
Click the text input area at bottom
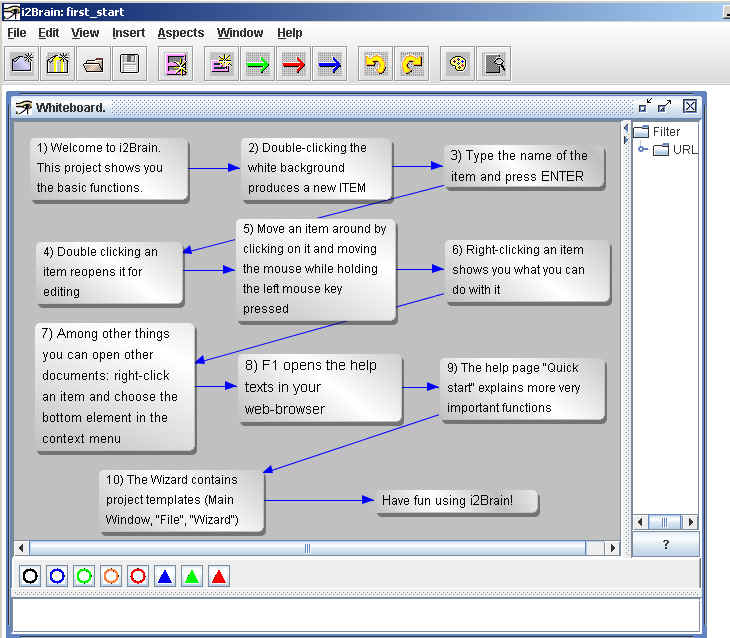pos(356,615)
